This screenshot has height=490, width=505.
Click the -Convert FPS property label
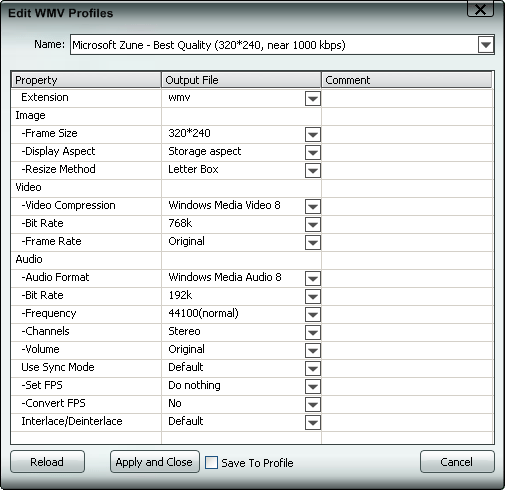[53, 403]
